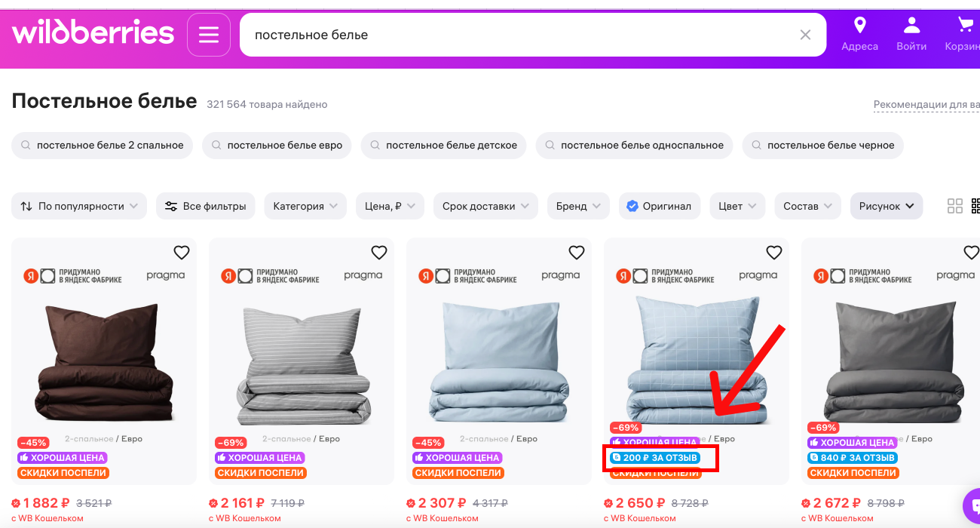Open the Бренд filter dropdown

click(578, 206)
